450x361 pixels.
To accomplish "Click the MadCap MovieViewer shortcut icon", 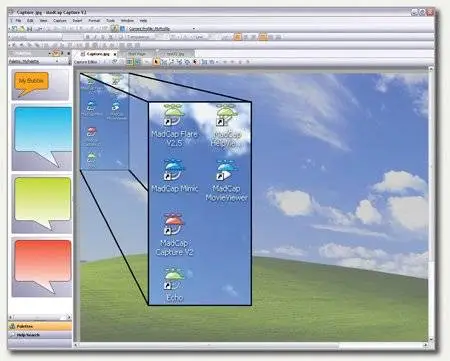I will click(x=227, y=170).
